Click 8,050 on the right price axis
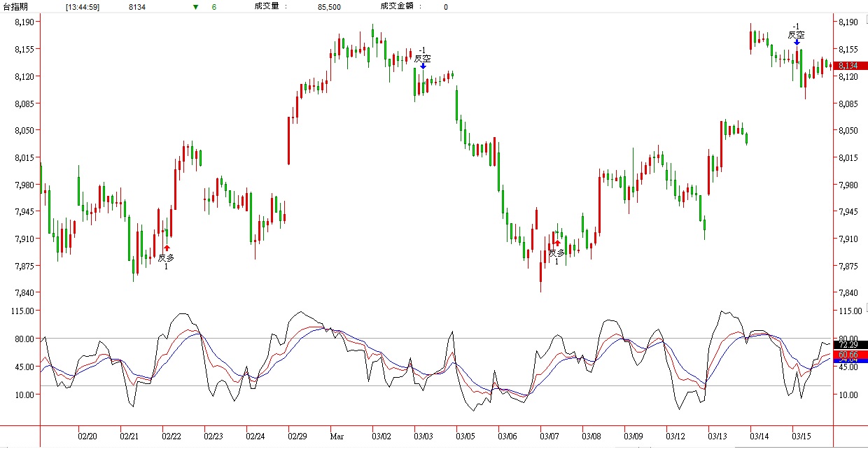 pos(848,131)
